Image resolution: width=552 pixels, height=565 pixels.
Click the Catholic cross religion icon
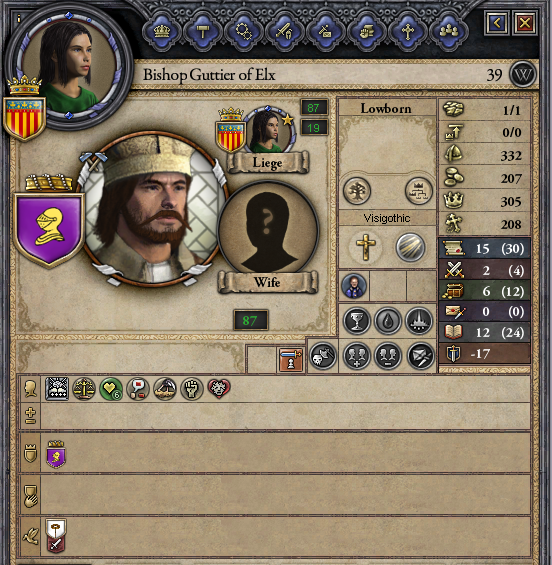365,247
